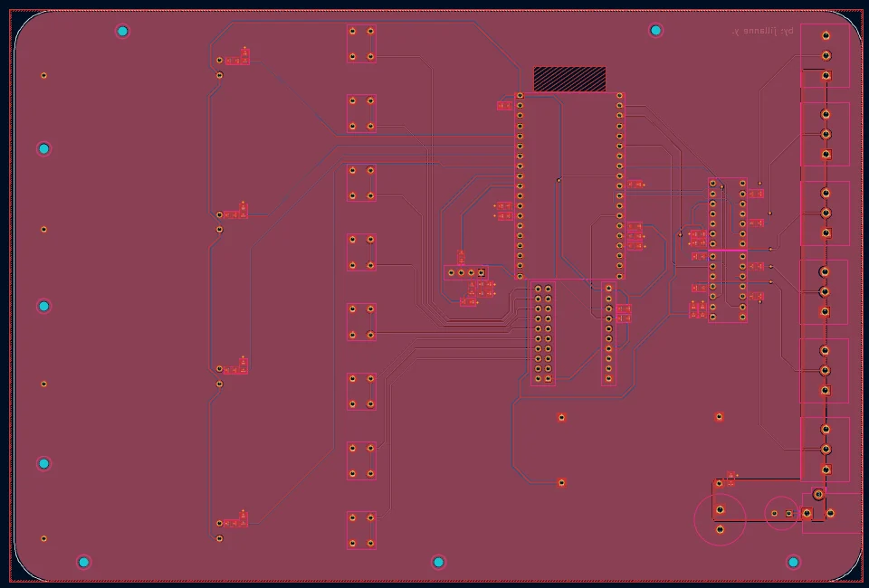Click the square pad of the four-pin horizontal header
Image resolution: width=869 pixels, height=588 pixels.
tap(481, 272)
